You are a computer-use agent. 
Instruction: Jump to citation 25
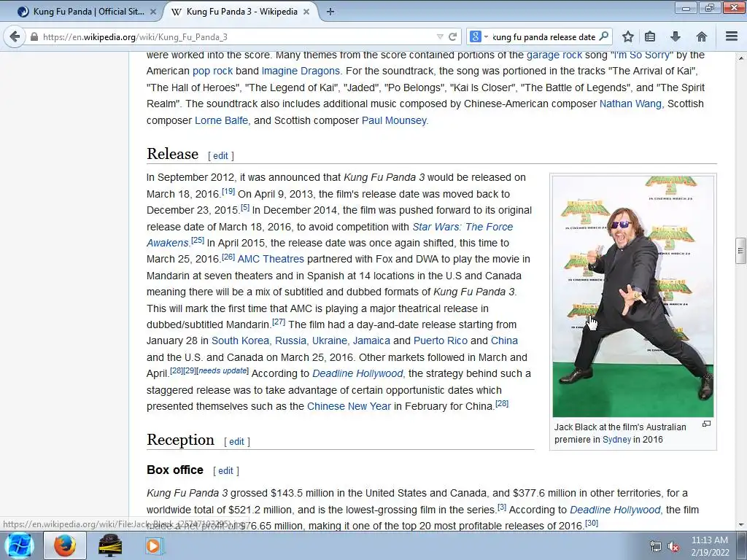point(198,240)
